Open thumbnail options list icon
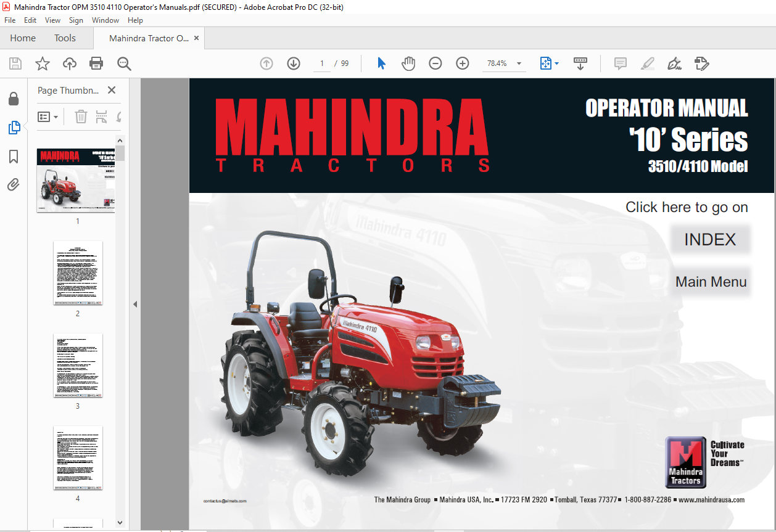 (x=47, y=117)
